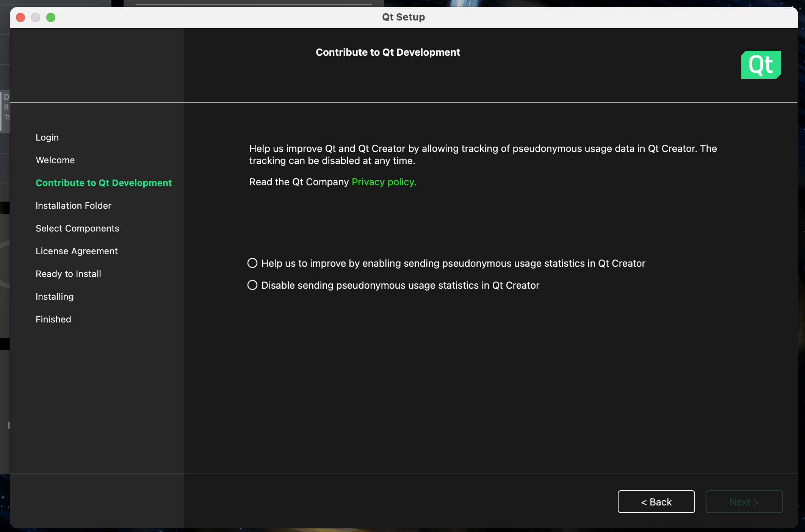Screen dimensions: 805x532
Task: Click the Qt Setup title bar
Action: click(403, 17)
